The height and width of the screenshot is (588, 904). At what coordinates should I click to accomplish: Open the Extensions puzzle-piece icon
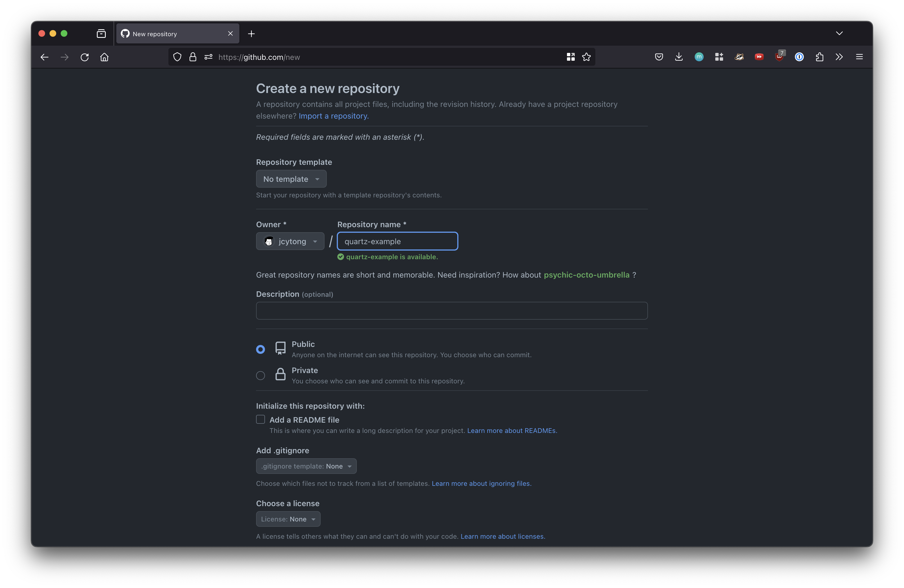coord(819,57)
